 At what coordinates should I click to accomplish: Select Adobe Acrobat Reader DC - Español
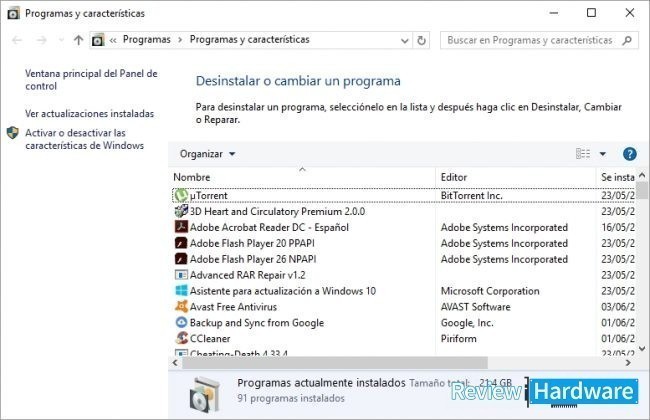click(269, 227)
